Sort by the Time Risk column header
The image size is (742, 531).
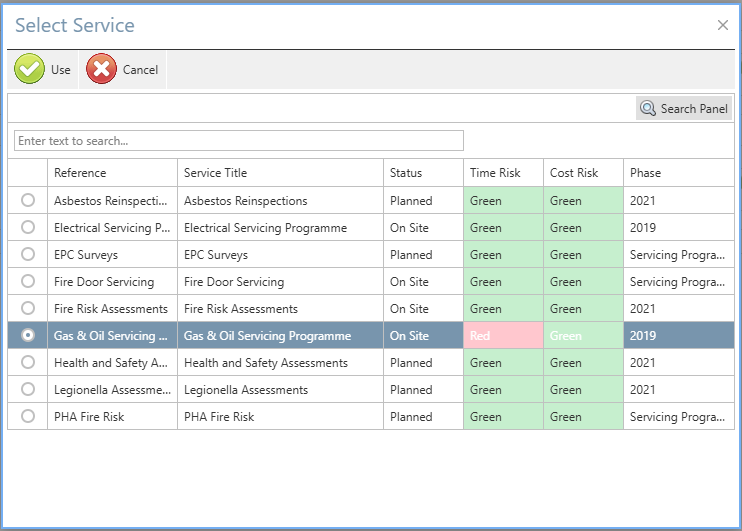pos(495,173)
